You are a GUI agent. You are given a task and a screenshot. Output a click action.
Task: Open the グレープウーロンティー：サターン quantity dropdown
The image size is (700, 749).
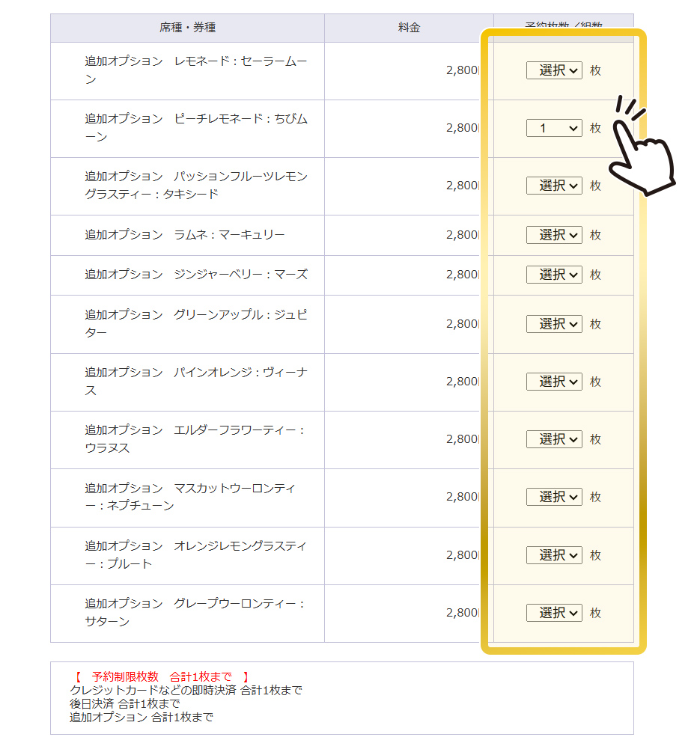coord(553,612)
